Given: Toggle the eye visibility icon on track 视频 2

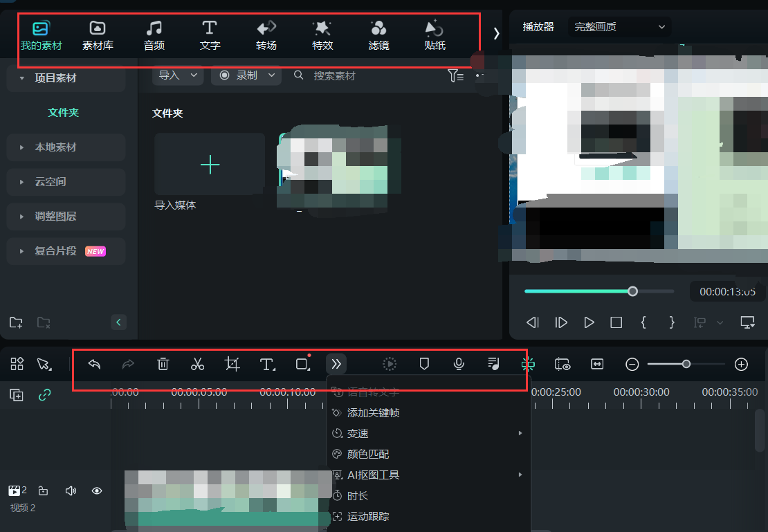Looking at the screenshot, I should point(96,490).
